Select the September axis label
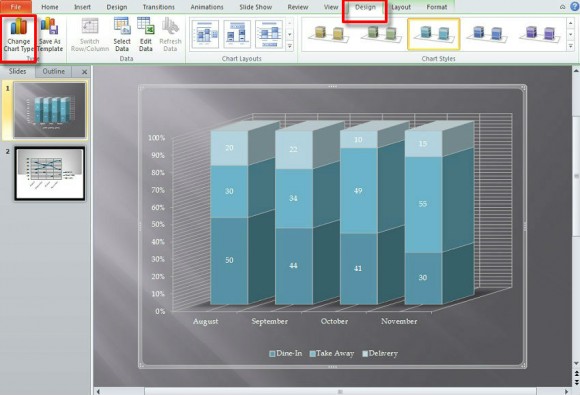The height and width of the screenshot is (395, 580). [x=270, y=321]
